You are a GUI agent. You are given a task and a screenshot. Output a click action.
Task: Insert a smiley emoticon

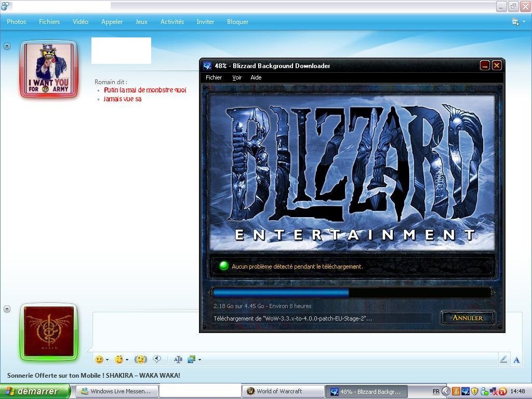point(99,360)
